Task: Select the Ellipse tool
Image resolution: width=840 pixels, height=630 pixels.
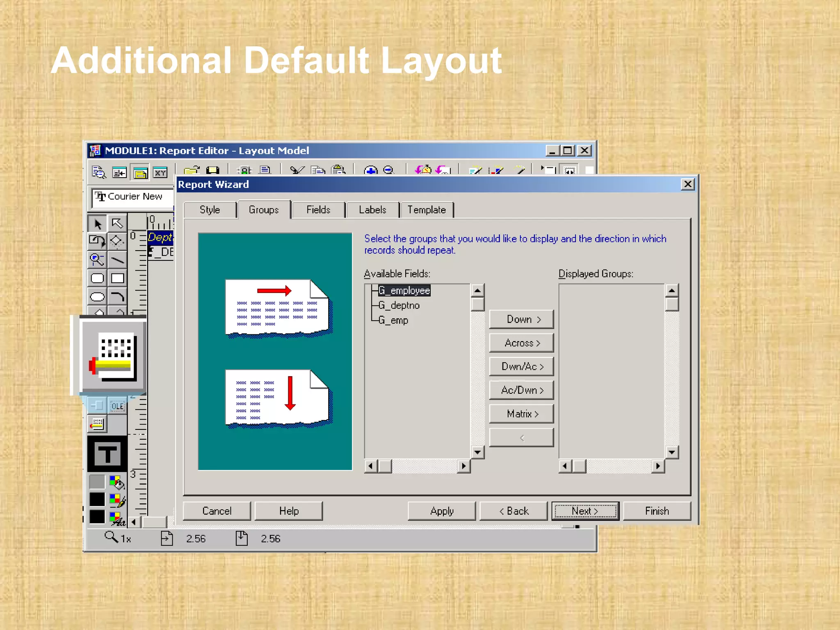Action: click(97, 297)
